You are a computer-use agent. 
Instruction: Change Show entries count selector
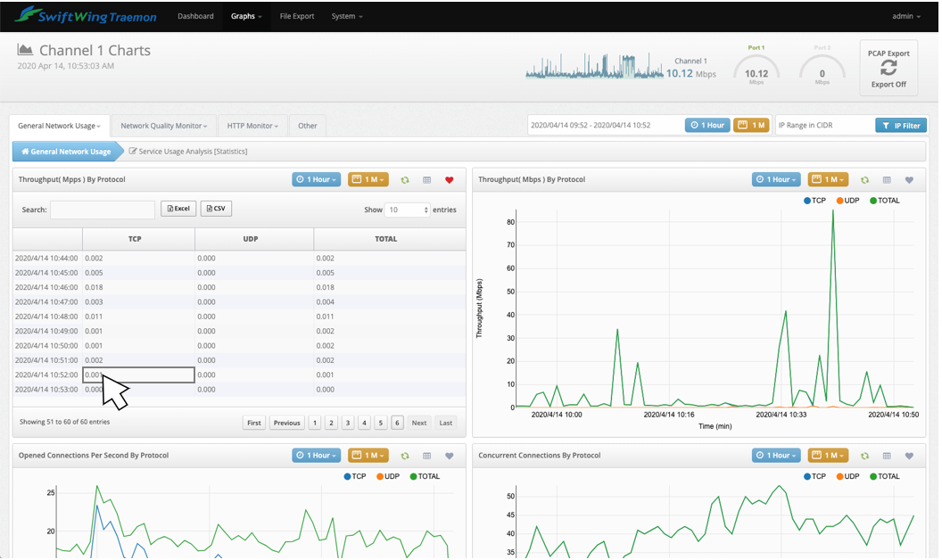(x=407, y=210)
